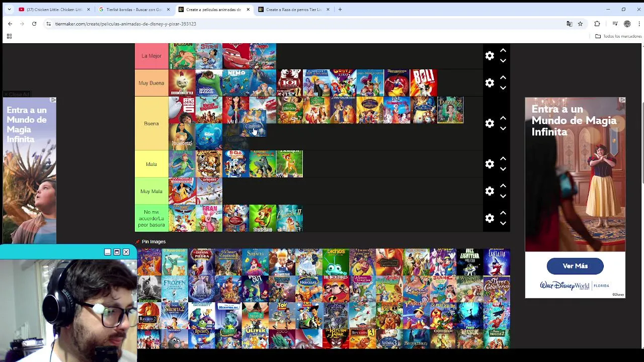Switch to Create a Raza de perros tab

pyautogui.click(x=293, y=9)
